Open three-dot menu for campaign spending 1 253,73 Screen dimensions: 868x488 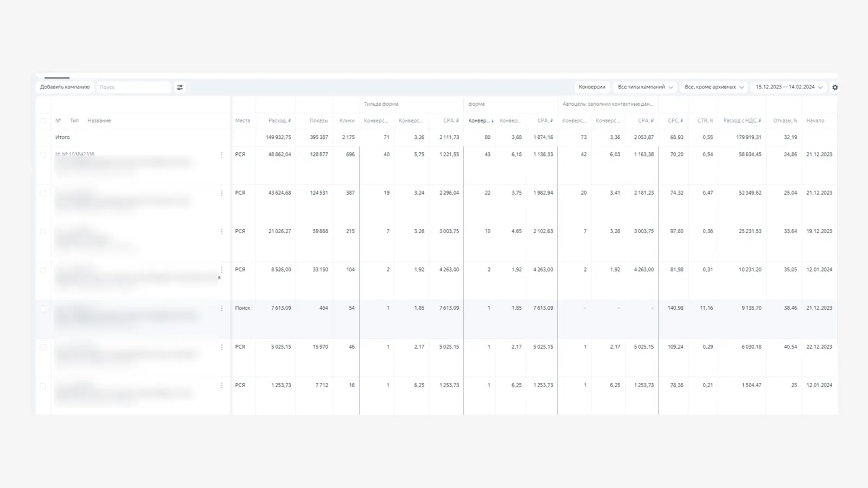(x=221, y=386)
